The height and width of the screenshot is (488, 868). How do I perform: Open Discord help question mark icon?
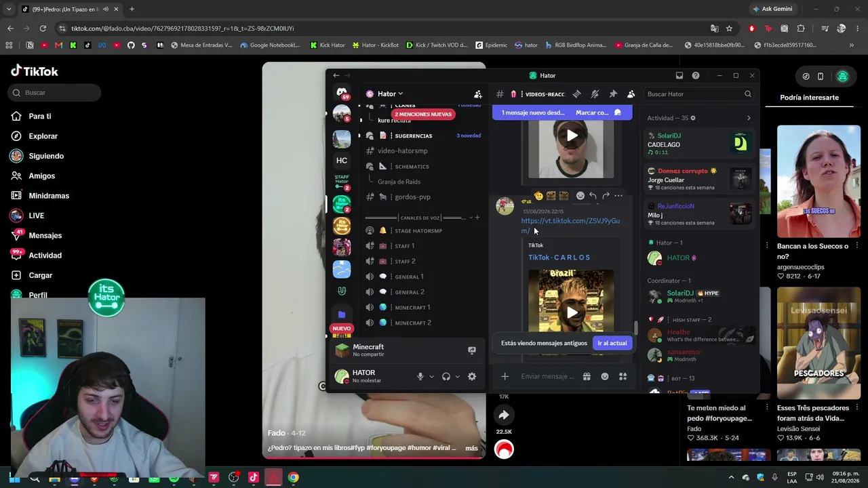(695, 75)
